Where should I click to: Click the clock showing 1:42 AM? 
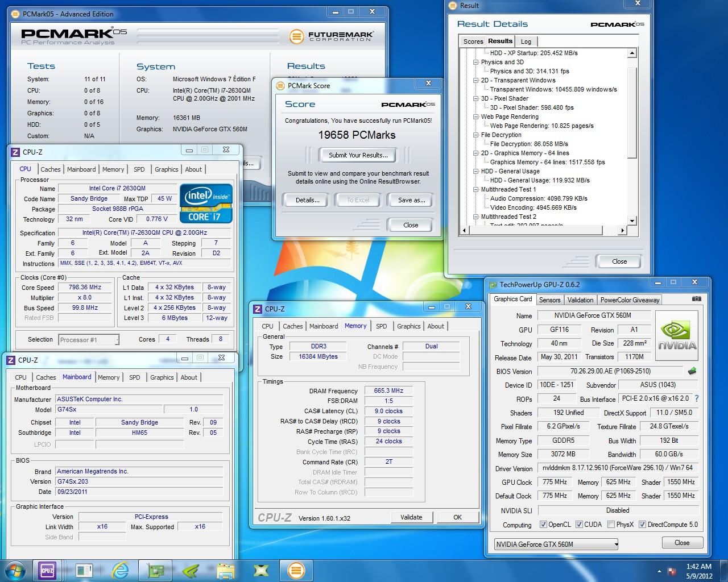(699, 567)
